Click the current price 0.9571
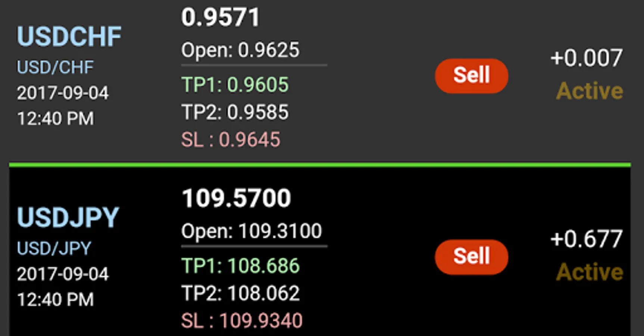The image size is (644, 336). [x=221, y=17]
